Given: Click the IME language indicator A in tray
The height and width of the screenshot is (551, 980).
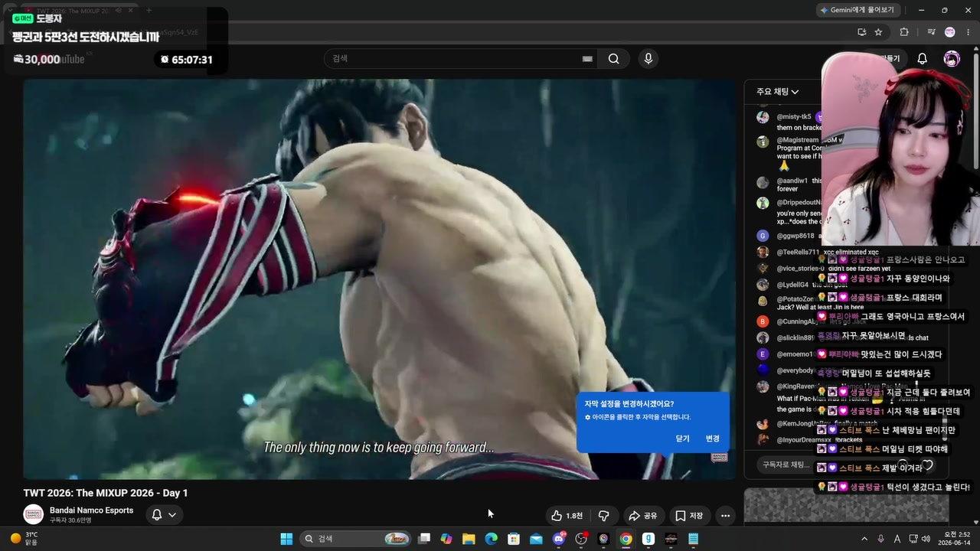Looking at the screenshot, I should coord(897,539).
